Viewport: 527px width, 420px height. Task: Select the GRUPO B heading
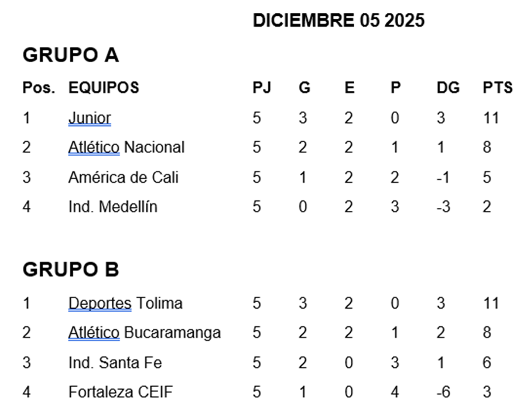(70, 269)
